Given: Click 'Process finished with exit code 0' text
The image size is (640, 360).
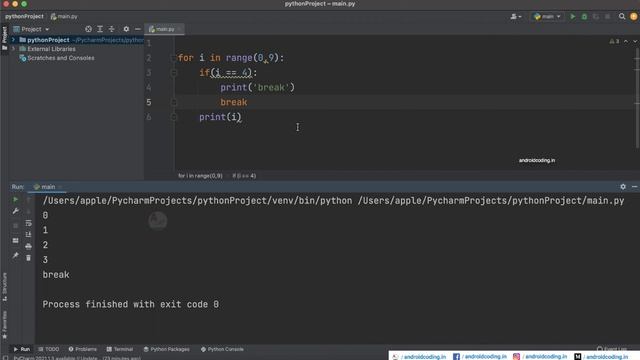Looking at the screenshot, I should (x=131, y=304).
